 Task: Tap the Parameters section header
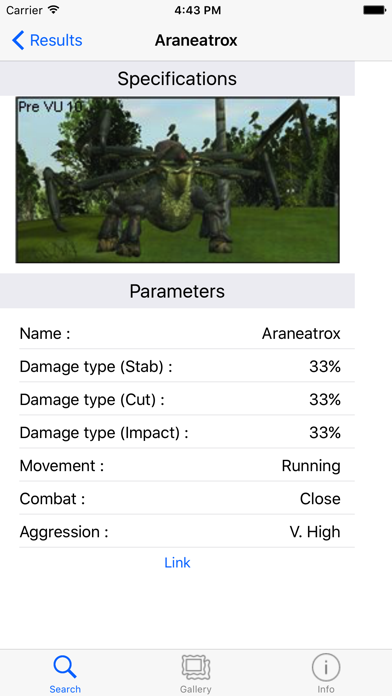[177, 291]
